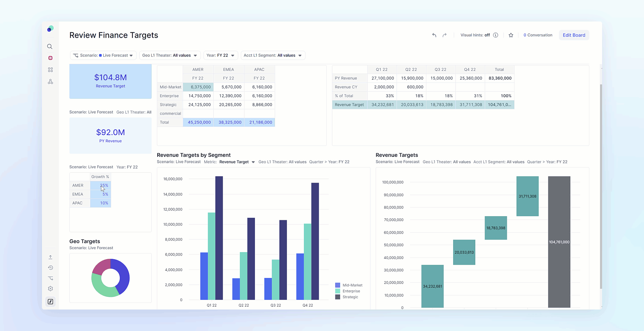Click the Edit Board button
The width and height of the screenshot is (644, 331).
574,35
